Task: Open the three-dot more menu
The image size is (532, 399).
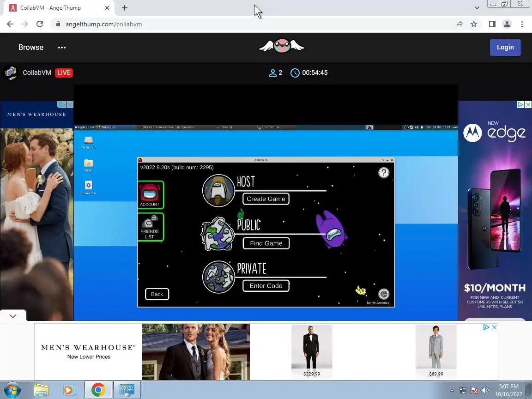Action: [x=62, y=48]
